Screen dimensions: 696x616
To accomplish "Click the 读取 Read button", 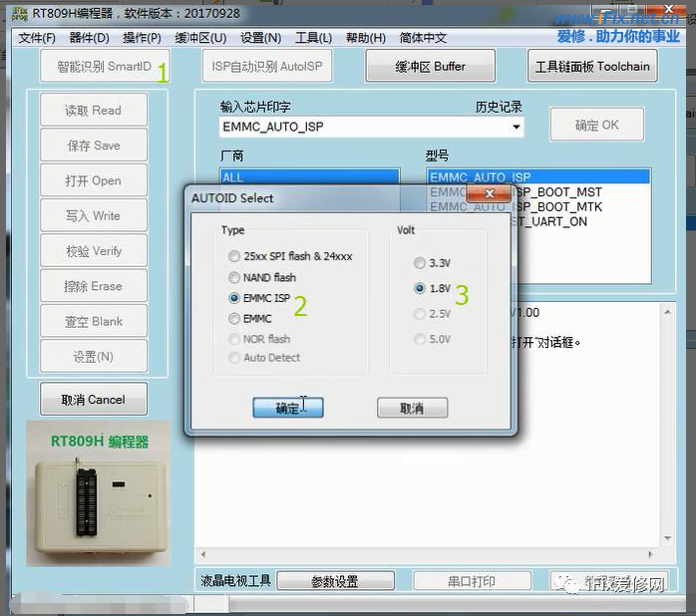I will 93,110.
